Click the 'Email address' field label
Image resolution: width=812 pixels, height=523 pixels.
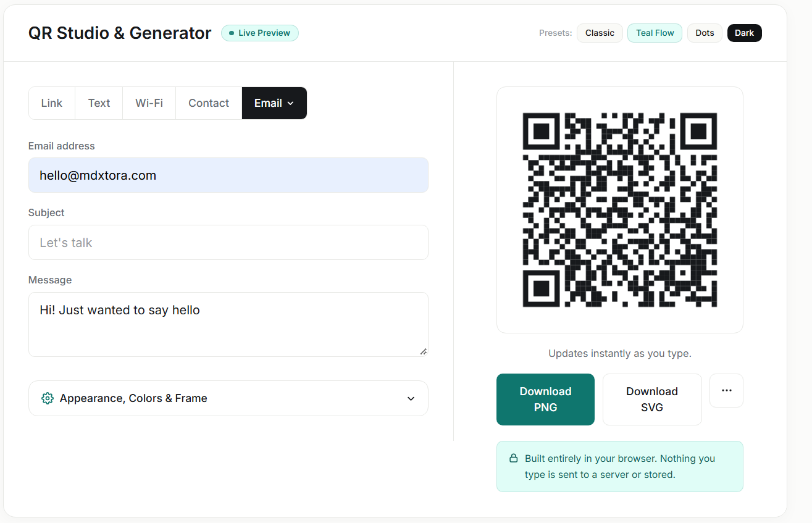[62, 146]
